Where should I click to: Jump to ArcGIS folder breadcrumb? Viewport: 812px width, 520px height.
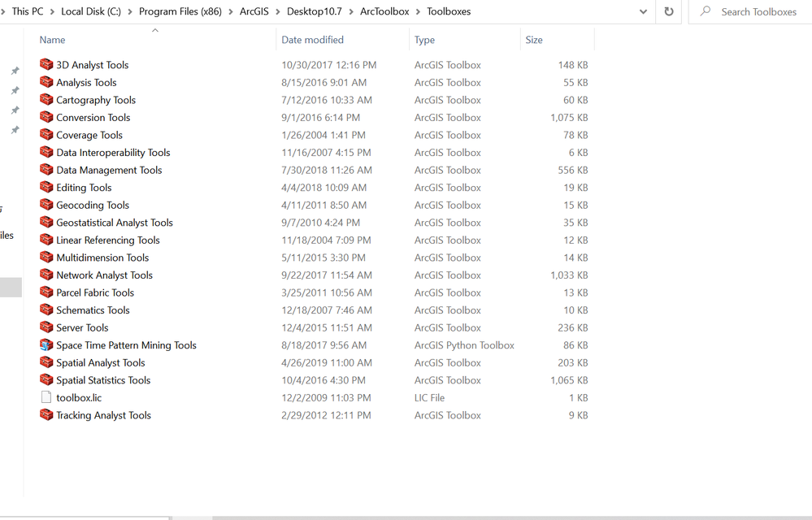(x=254, y=11)
